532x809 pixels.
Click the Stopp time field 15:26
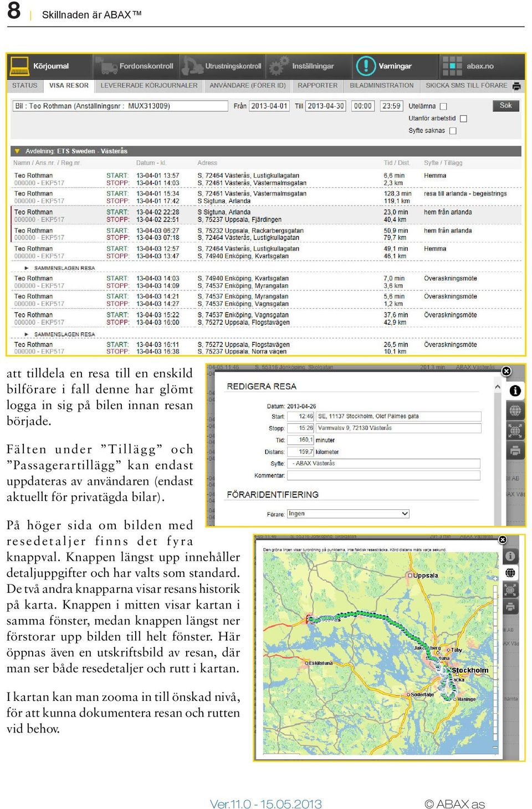coord(300,428)
